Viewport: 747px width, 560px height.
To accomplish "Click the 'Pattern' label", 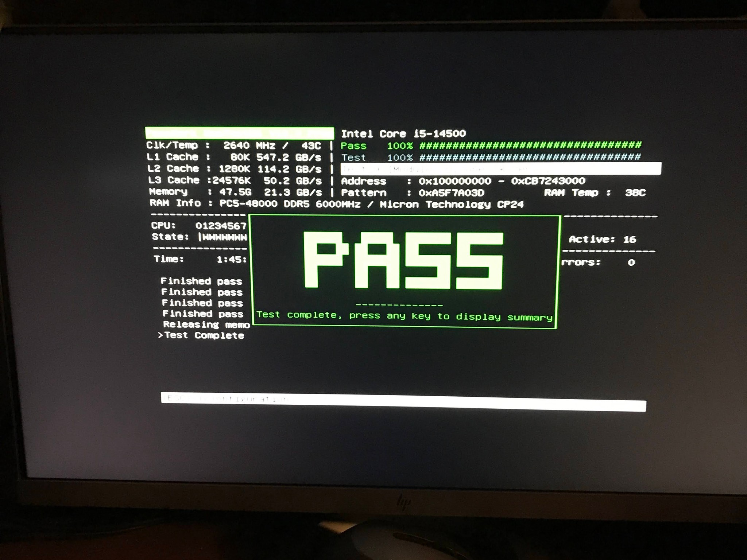I will pos(363,192).
